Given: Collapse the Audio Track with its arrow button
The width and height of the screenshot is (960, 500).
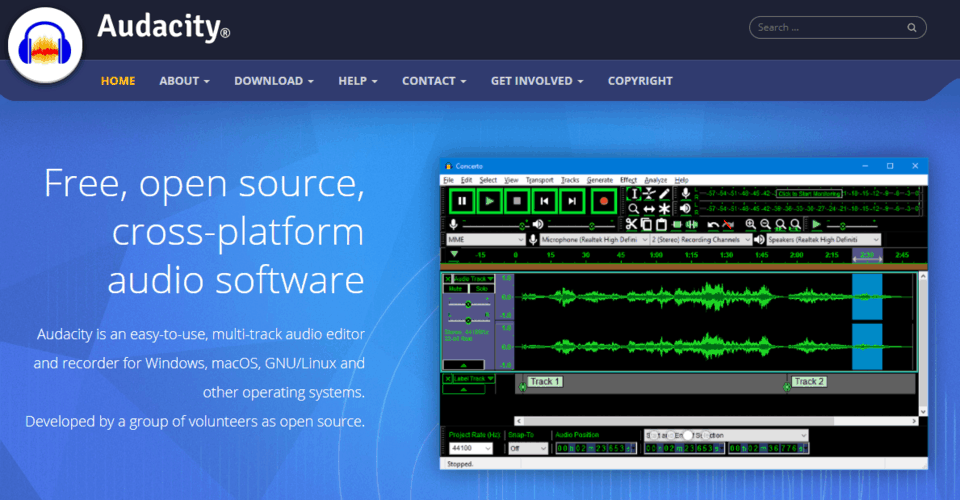Looking at the screenshot, I should click(463, 365).
